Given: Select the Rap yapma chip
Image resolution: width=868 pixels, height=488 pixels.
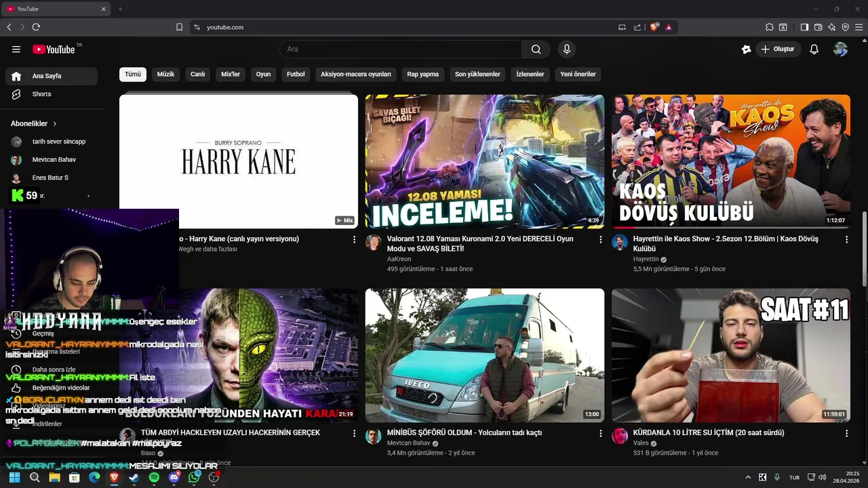Looking at the screenshot, I should (423, 74).
